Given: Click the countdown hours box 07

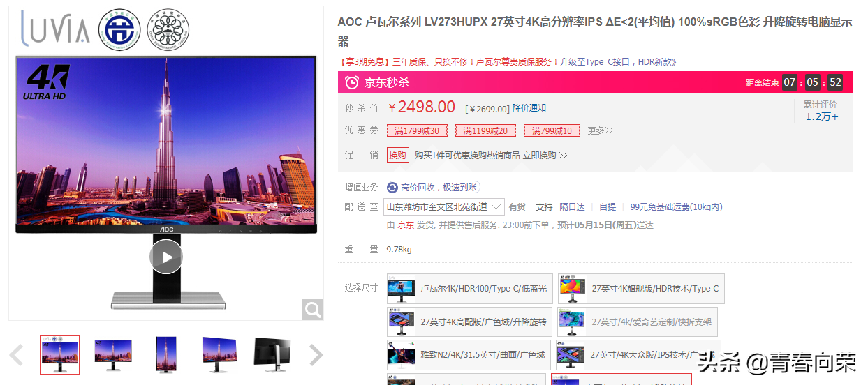Looking at the screenshot, I should pyautogui.click(x=789, y=82).
